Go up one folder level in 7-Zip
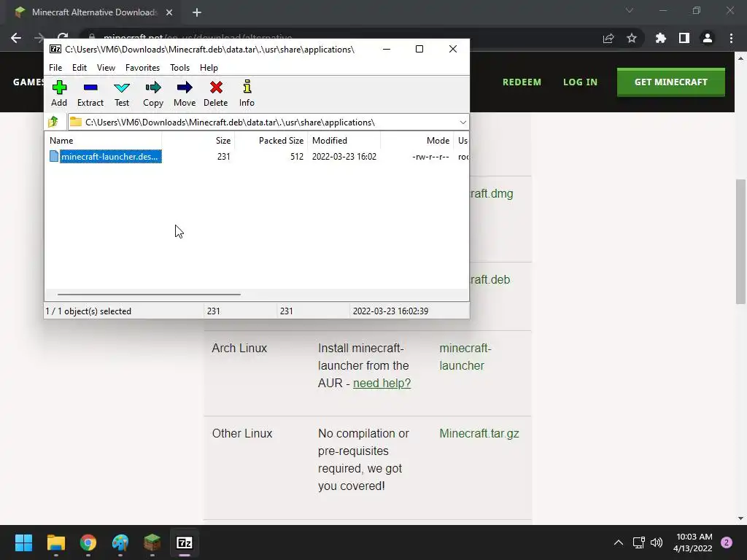The image size is (747, 560). [x=53, y=122]
